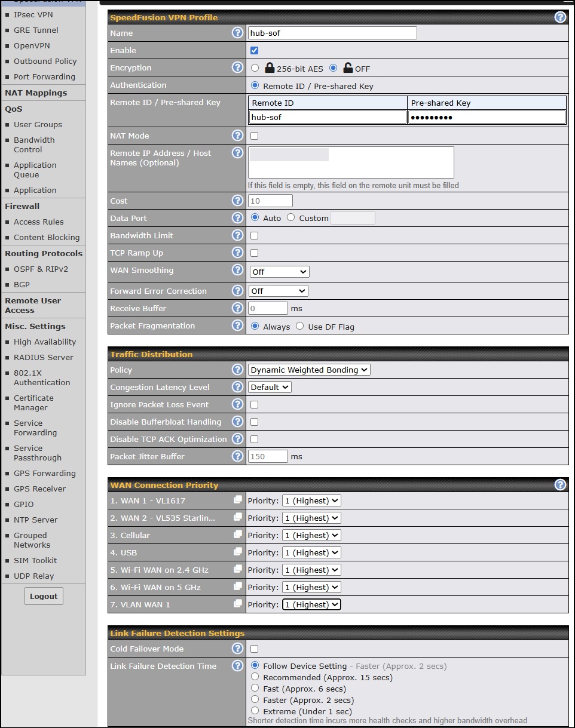Open Packet Fragmentation help icon

[x=237, y=325]
